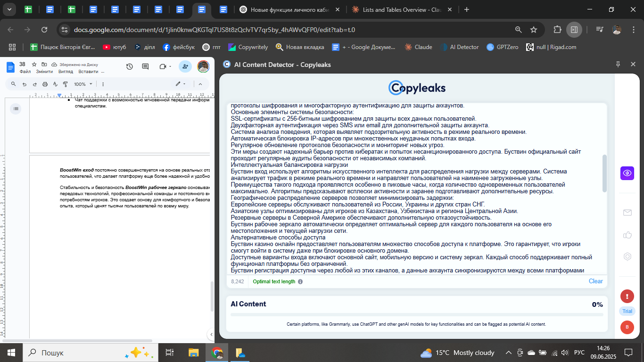
Task: Pin the Copyleaks extension panel
Action: (x=618, y=64)
